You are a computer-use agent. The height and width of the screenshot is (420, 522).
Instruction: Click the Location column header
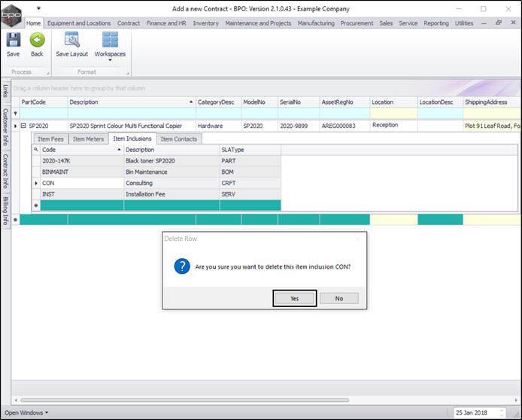click(393, 102)
